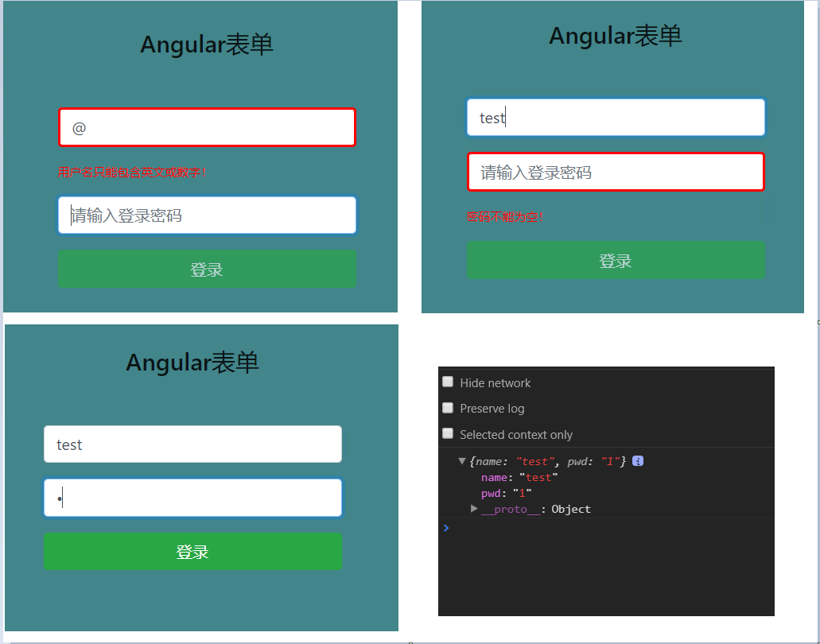Check Selected context only option
The image size is (820, 644).
pos(448,433)
